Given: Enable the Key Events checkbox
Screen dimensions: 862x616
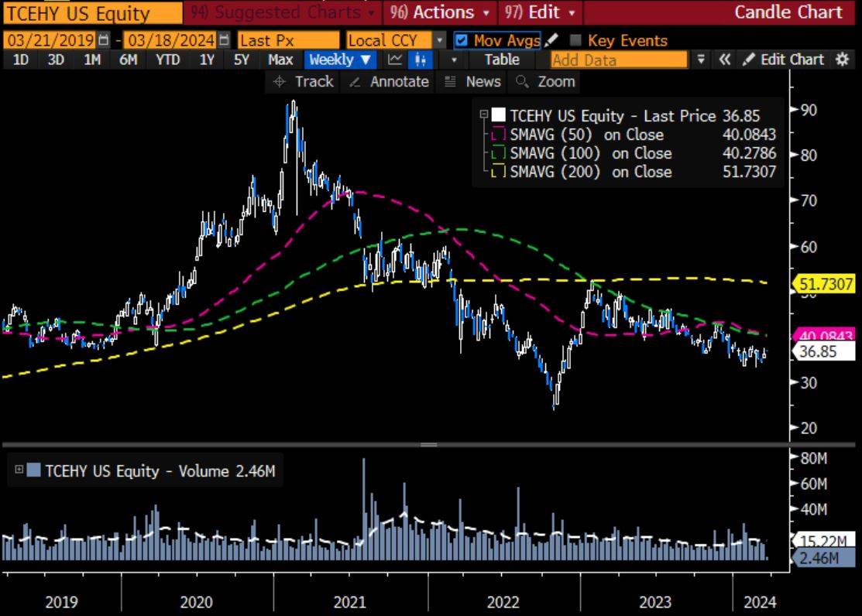Looking at the screenshot, I should [575, 40].
